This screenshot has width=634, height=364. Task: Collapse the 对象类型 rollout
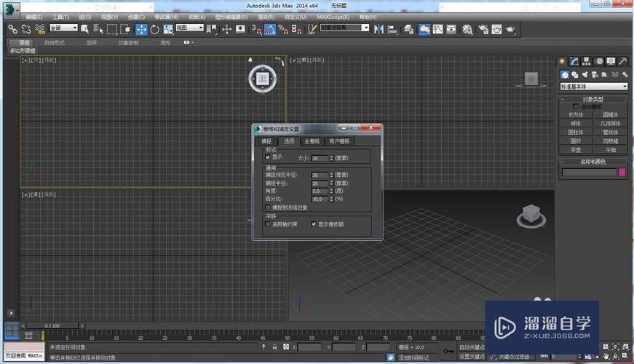coord(593,99)
